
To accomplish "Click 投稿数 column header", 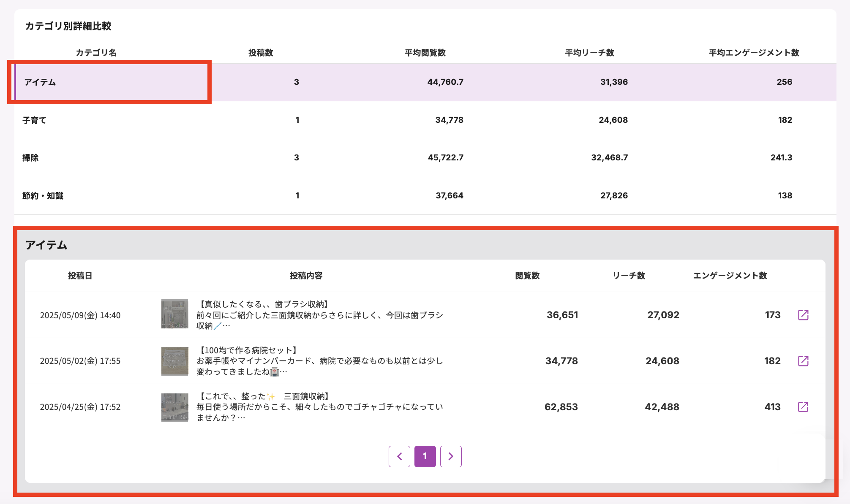I will coord(261,53).
